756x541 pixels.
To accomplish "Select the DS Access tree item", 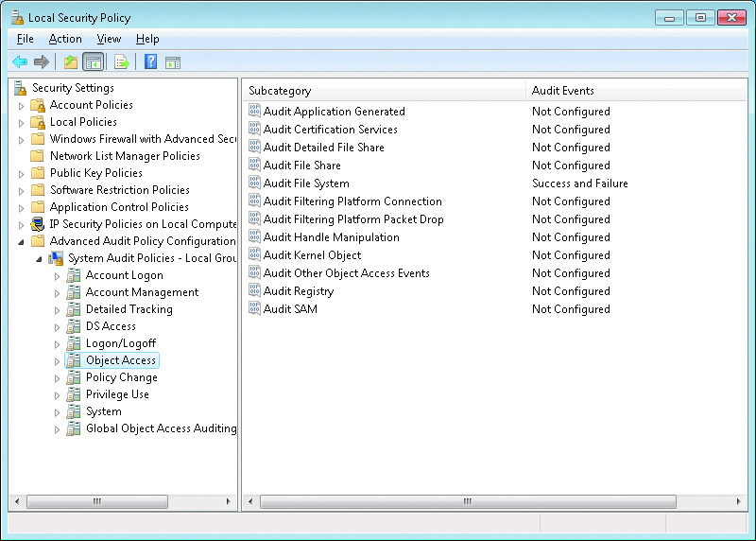I will (x=111, y=326).
